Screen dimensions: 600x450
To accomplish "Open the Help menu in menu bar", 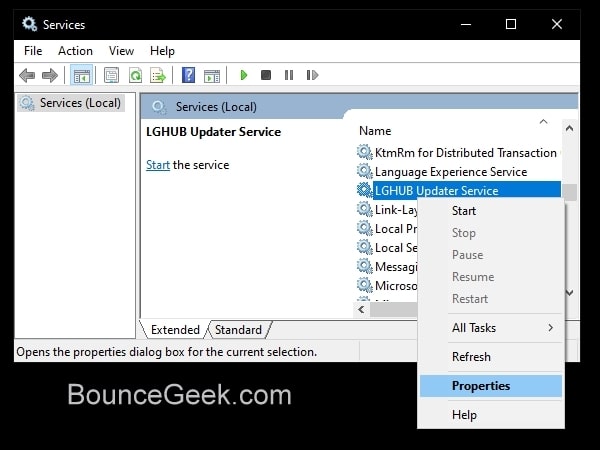I will click(162, 51).
